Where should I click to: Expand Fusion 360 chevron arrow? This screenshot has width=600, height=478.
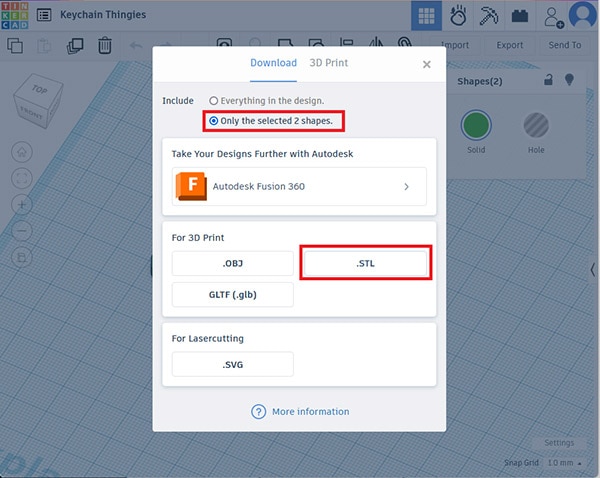(406, 186)
